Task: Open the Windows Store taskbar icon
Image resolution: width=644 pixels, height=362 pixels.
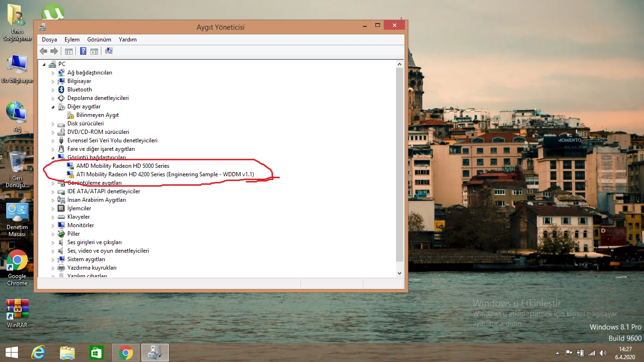Action: point(97,353)
